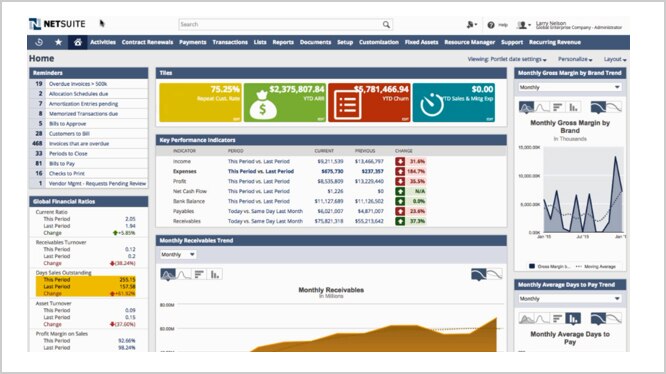Select area chart icon in Gross Margin portlet
The height and width of the screenshot is (374, 666).
click(526, 107)
